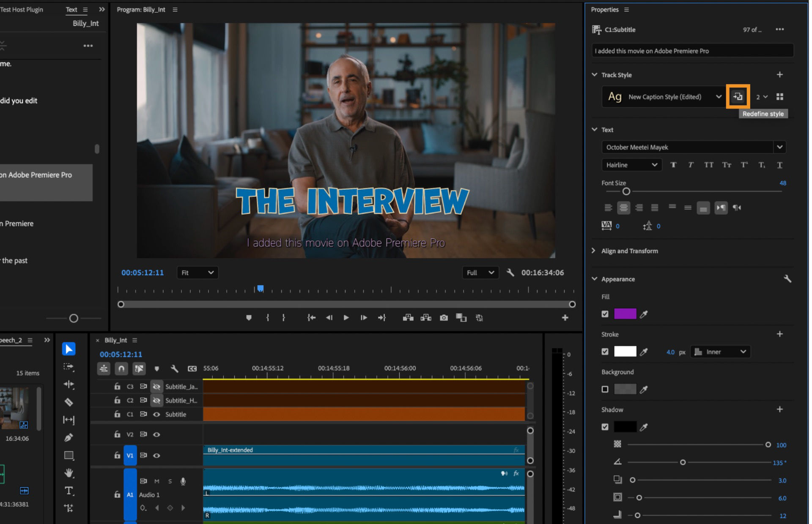Click the Redefine Style icon next to caption style
The image size is (812, 524).
[738, 96]
